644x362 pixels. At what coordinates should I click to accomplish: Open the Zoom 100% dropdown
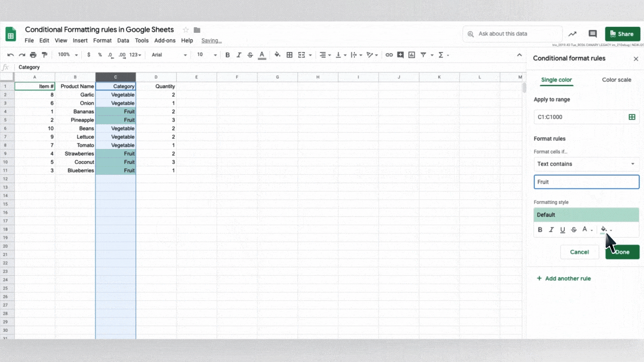(x=68, y=55)
